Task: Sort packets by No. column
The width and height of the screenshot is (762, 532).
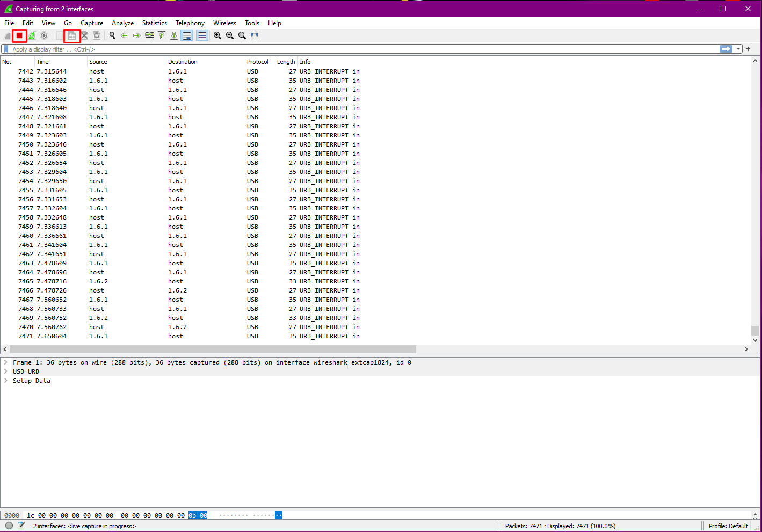Action: point(17,62)
